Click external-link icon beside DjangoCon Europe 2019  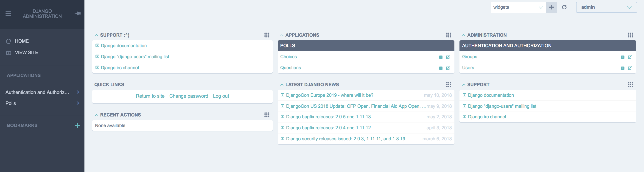point(283,95)
